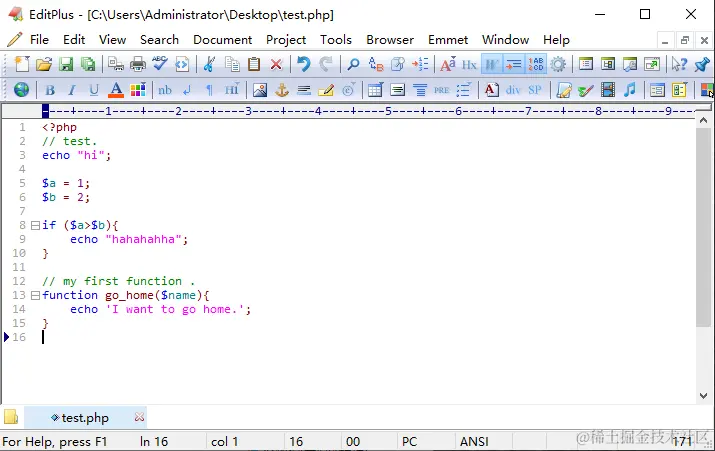Image resolution: width=715 pixels, height=451 pixels.
Task: Copy selection using the Copy icon
Action: [x=232, y=64]
